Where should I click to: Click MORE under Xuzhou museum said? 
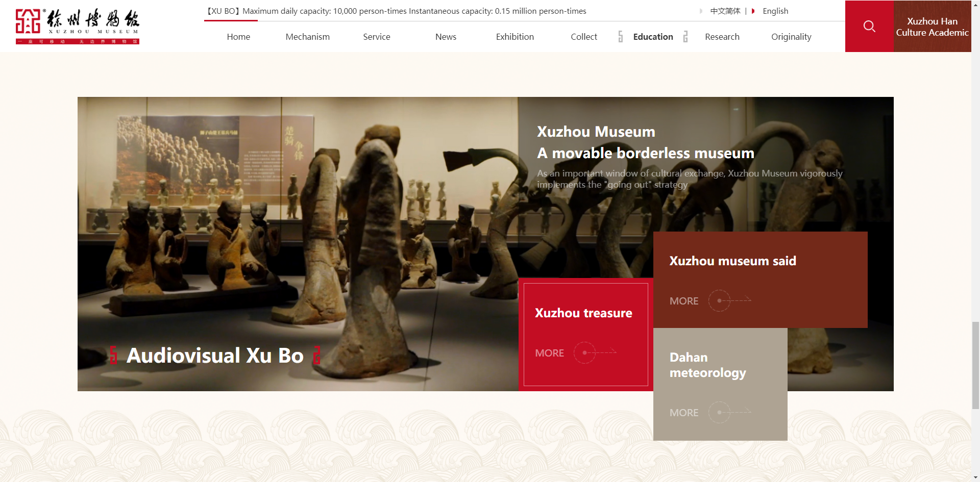pyautogui.click(x=684, y=301)
